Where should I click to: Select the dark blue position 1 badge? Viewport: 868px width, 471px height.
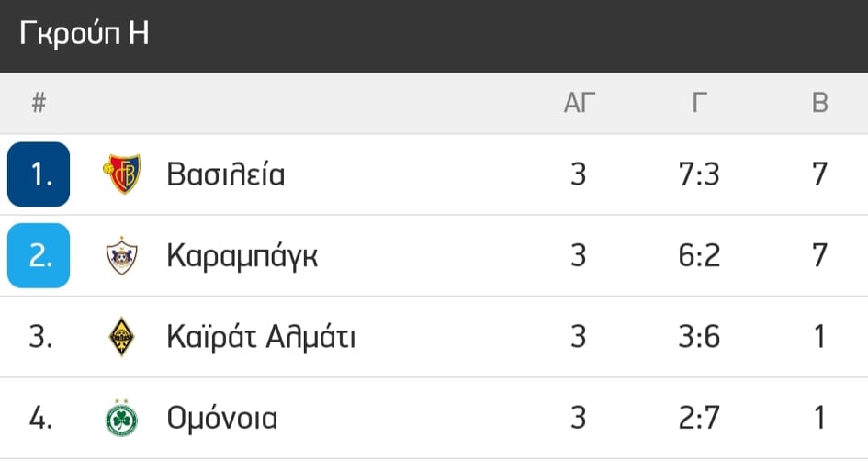(x=39, y=174)
